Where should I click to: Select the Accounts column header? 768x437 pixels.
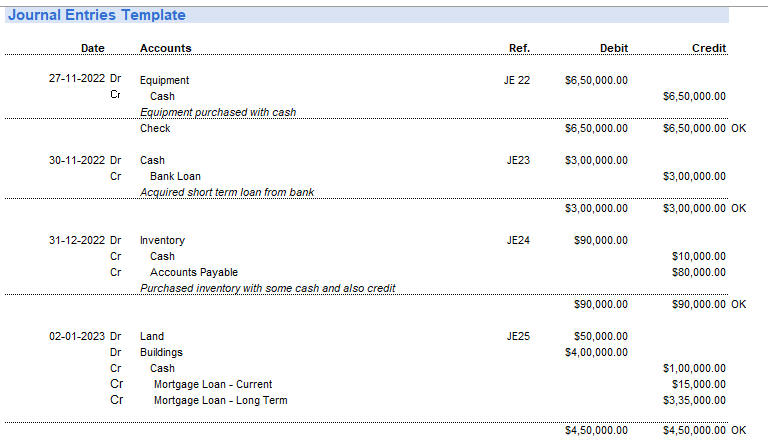166,48
